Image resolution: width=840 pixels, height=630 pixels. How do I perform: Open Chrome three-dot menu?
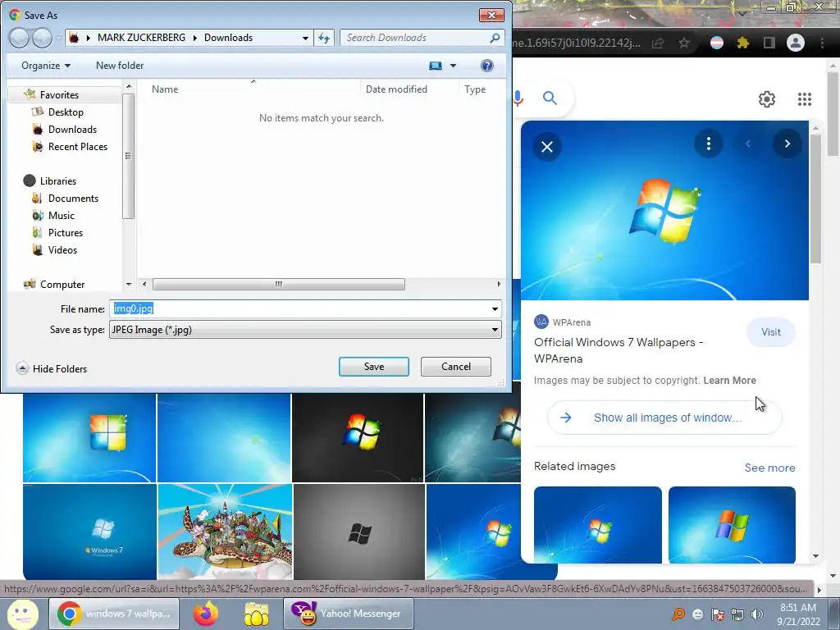coord(822,43)
